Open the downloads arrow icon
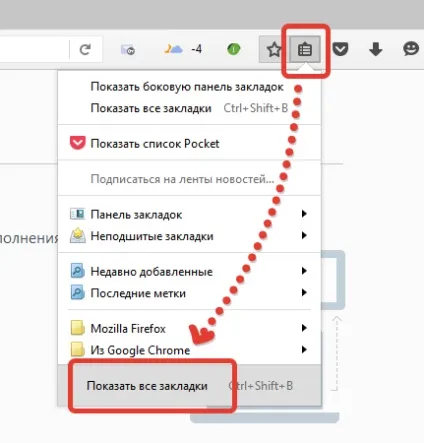This screenshot has height=443, width=424. pos(376,49)
